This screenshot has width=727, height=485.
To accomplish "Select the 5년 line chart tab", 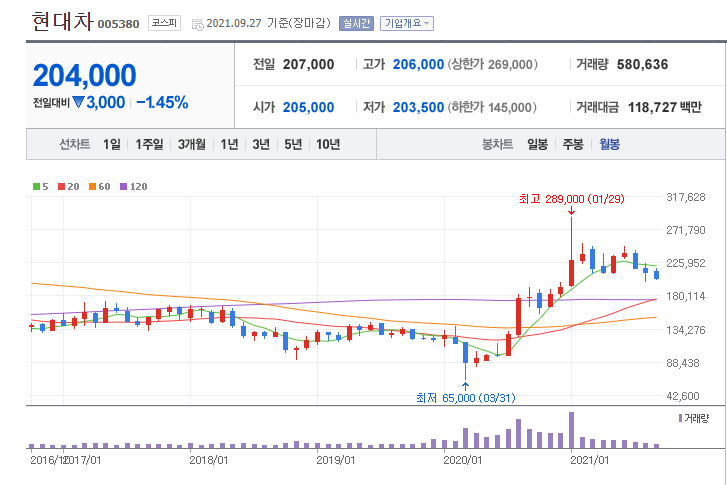I will tap(293, 144).
